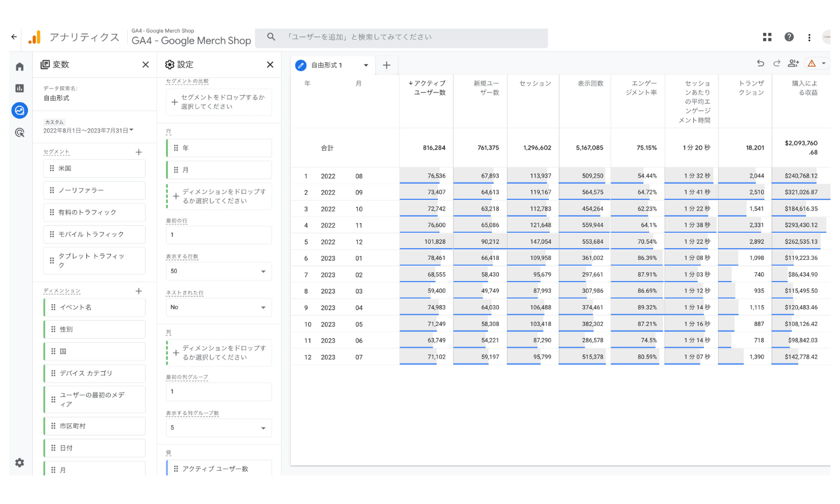View the orange data sampling warning

pyautogui.click(x=811, y=63)
